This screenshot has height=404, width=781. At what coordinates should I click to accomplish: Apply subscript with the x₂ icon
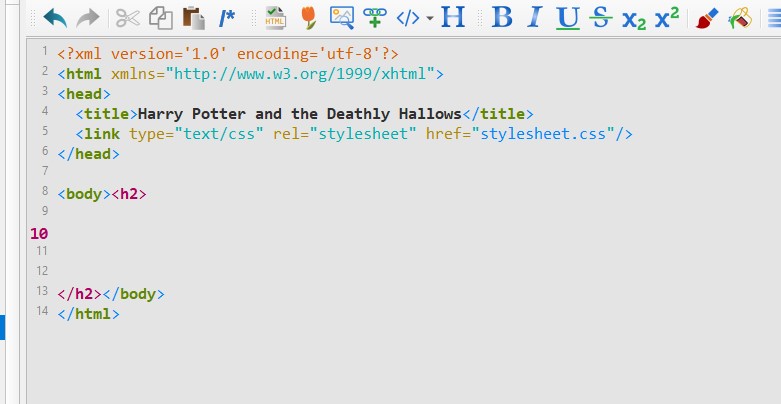pyautogui.click(x=634, y=20)
